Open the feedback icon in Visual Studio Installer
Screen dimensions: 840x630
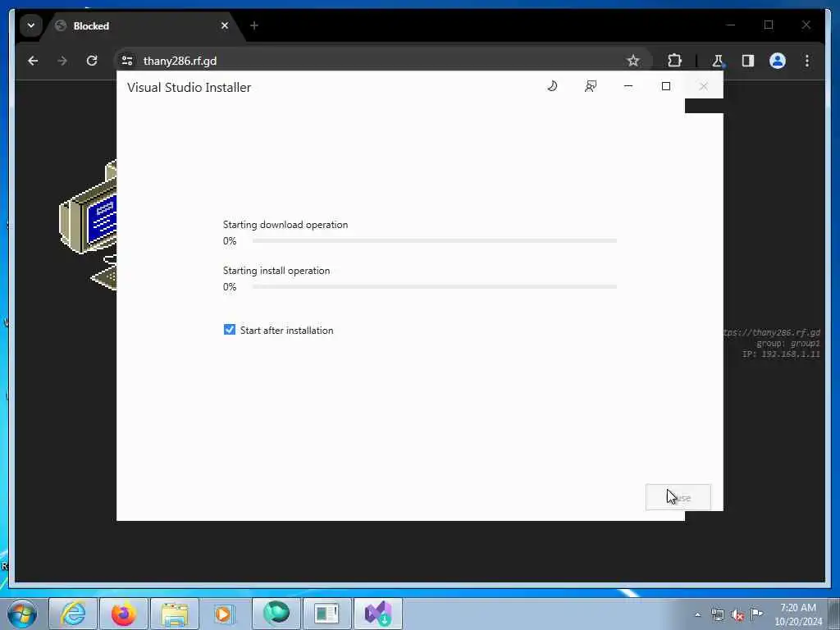(x=591, y=86)
